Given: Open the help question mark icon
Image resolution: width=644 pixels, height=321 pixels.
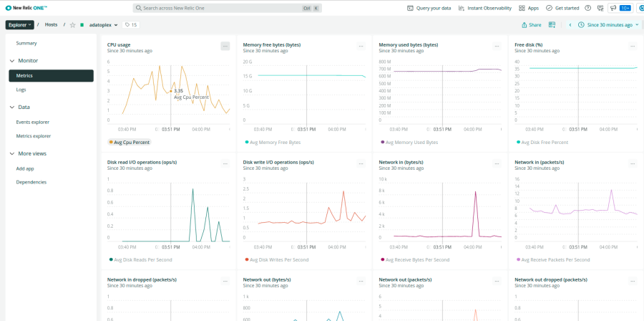Looking at the screenshot, I should pyautogui.click(x=587, y=8).
